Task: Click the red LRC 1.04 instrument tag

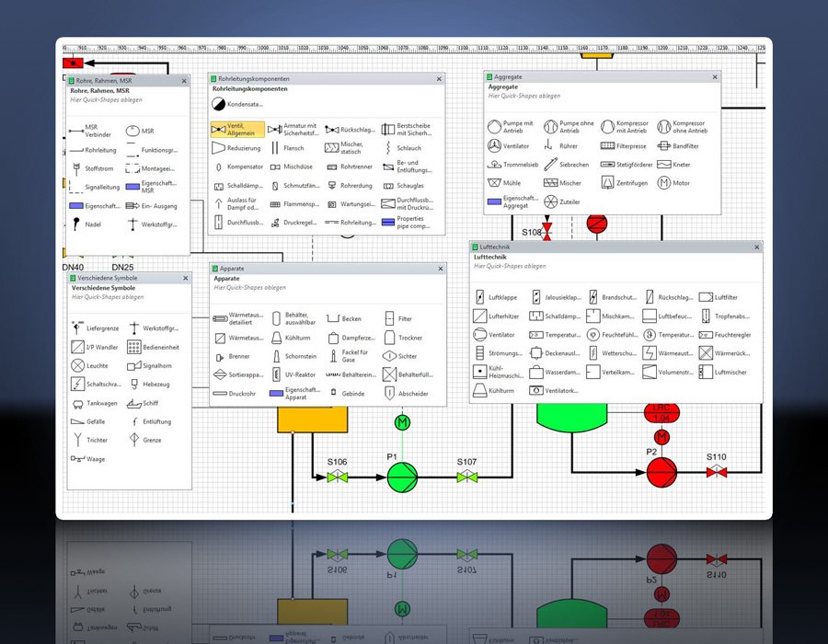Action: point(661,413)
